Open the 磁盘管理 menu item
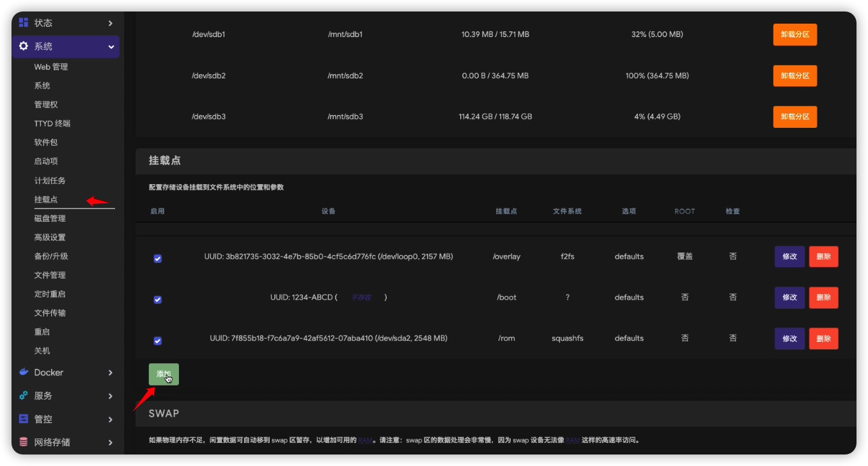868x466 pixels. pyautogui.click(x=50, y=219)
